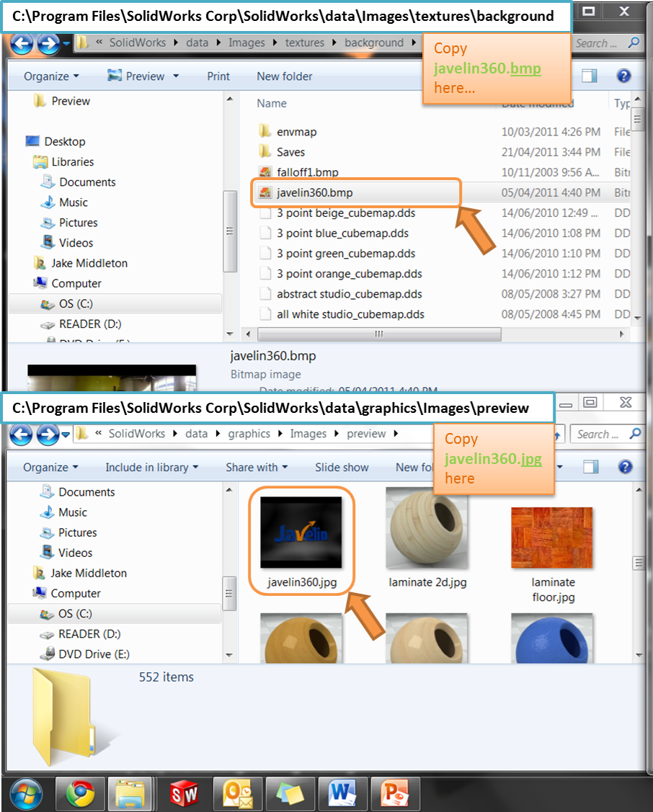Expand the Preview button's dropdown arrow
653x812 pixels.
(x=176, y=76)
